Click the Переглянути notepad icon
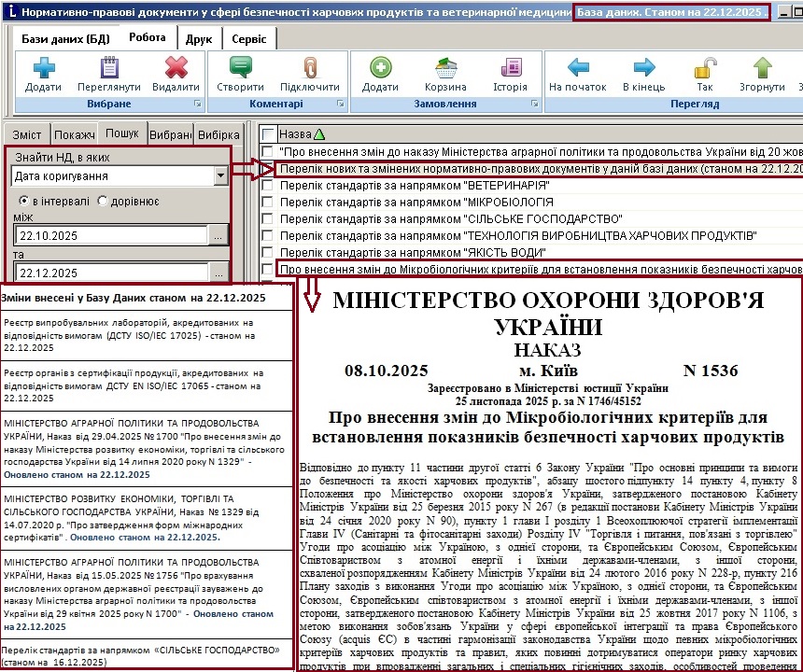 (x=109, y=69)
